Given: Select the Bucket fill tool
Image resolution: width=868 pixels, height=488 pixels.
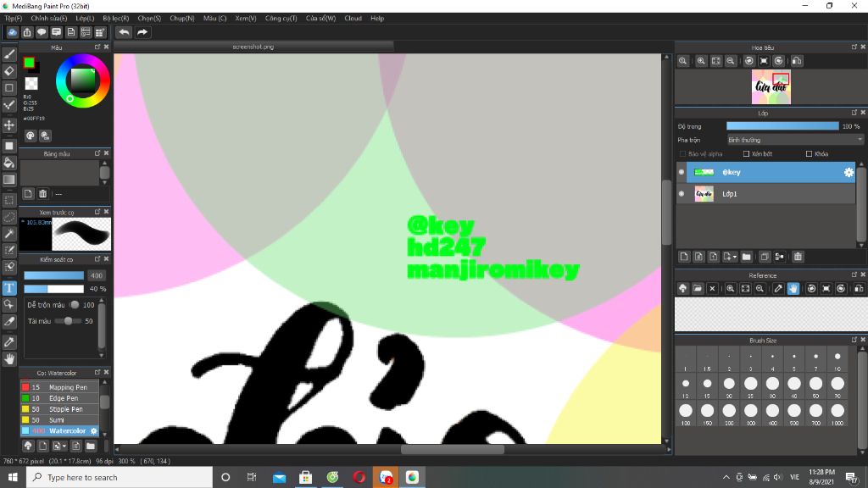Looking at the screenshot, I should pyautogui.click(x=8, y=163).
